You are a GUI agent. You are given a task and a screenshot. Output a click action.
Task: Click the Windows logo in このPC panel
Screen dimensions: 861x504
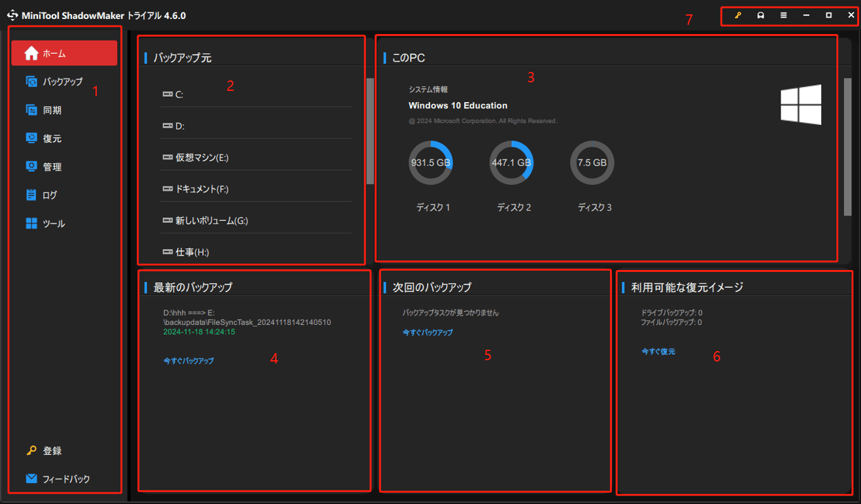coord(801,105)
